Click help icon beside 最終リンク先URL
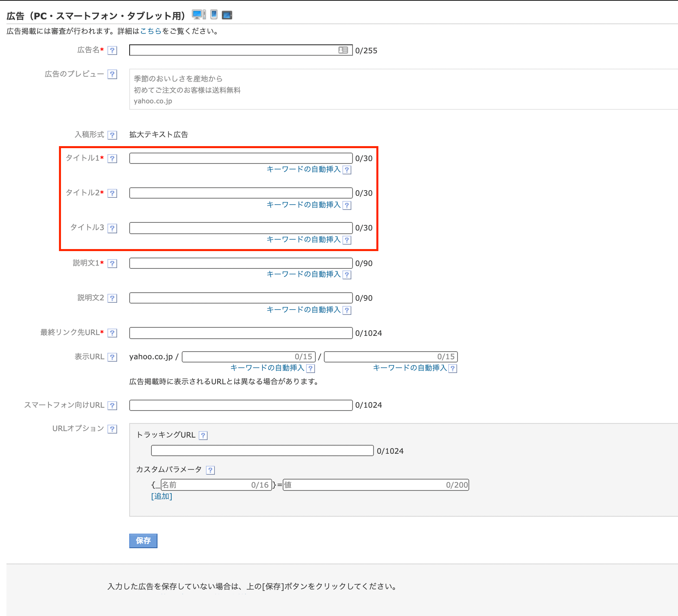Viewport: 678px width, 616px height. coord(113,333)
